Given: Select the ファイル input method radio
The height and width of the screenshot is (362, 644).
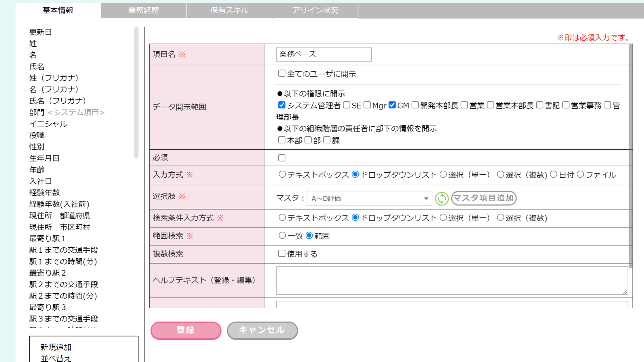Looking at the screenshot, I should point(580,175).
